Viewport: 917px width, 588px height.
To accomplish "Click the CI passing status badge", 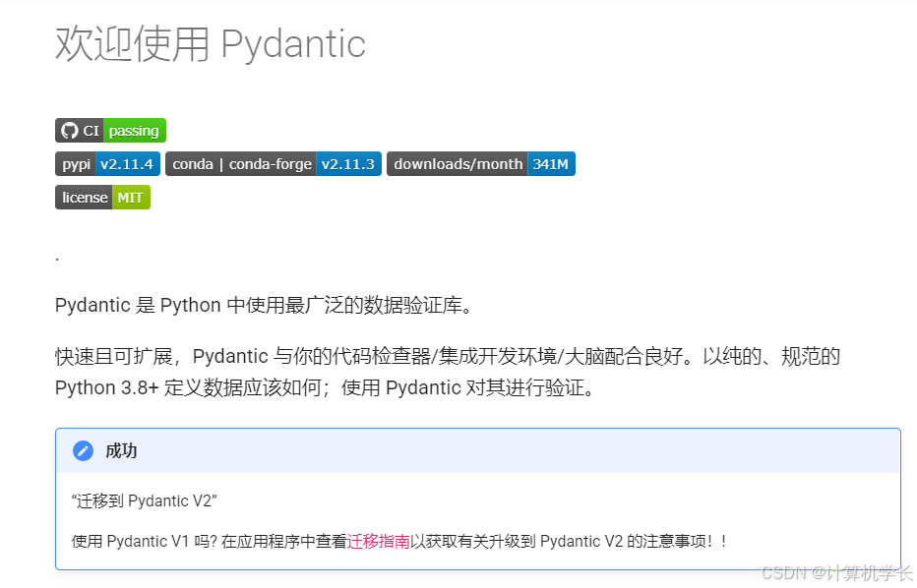I will [109, 130].
